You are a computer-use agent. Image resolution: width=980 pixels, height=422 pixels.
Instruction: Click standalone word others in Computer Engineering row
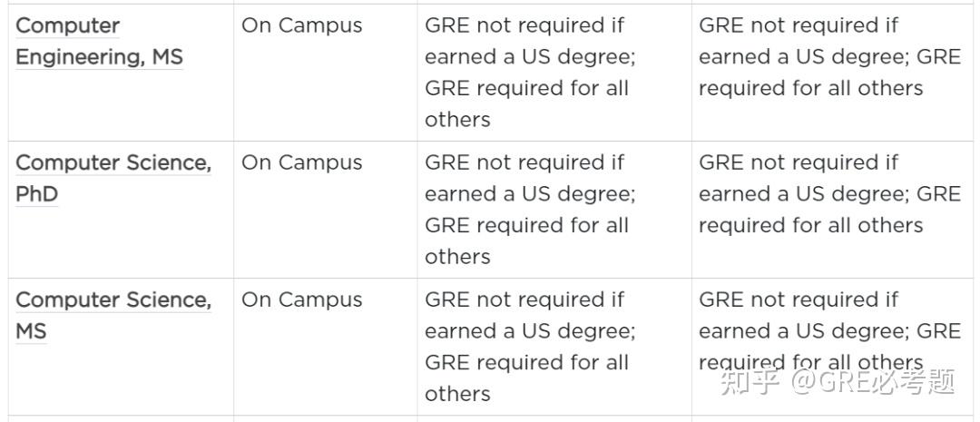pyautogui.click(x=457, y=120)
